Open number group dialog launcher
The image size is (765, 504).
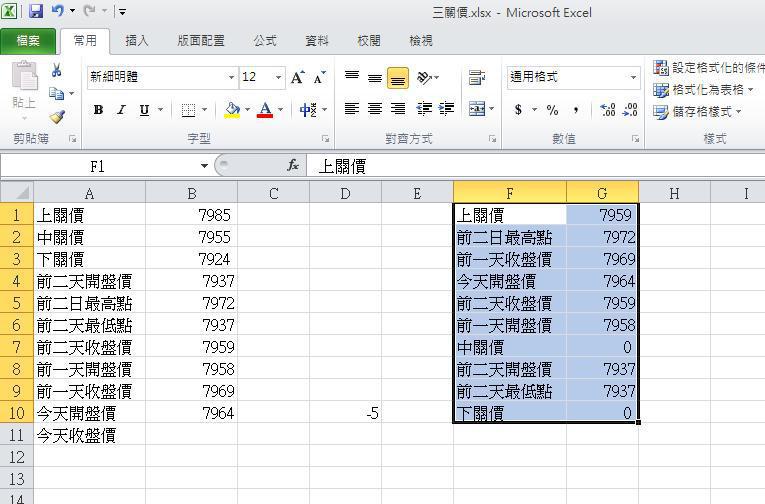tap(635, 139)
